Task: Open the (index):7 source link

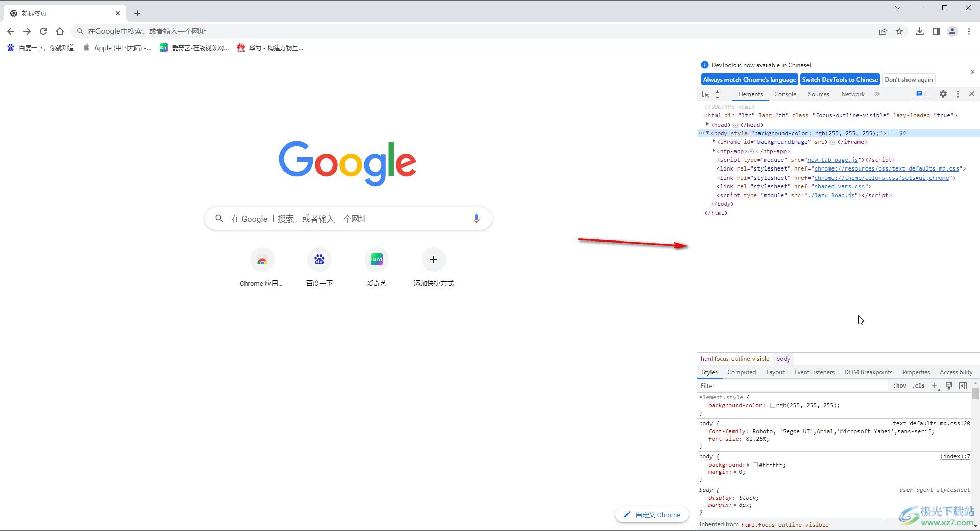Action: (x=955, y=456)
